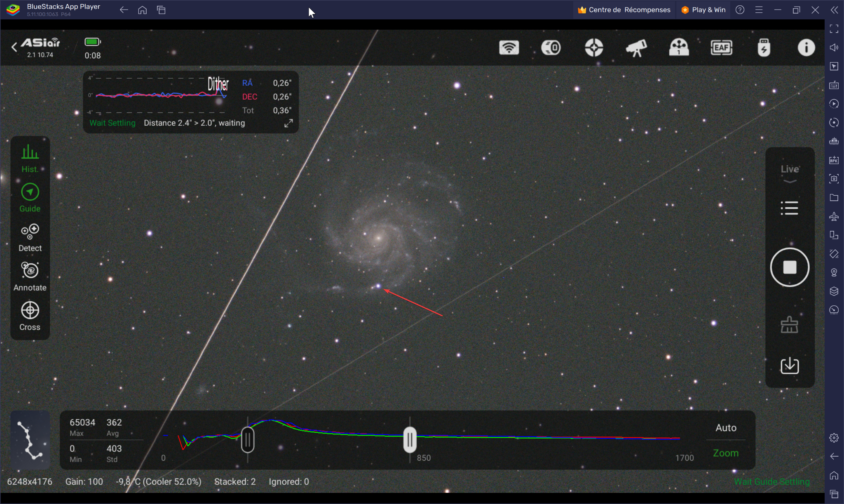The height and width of the screenshot is (504, 844).
Task: Select the Detect stars tool
Action: pos(30,237)
